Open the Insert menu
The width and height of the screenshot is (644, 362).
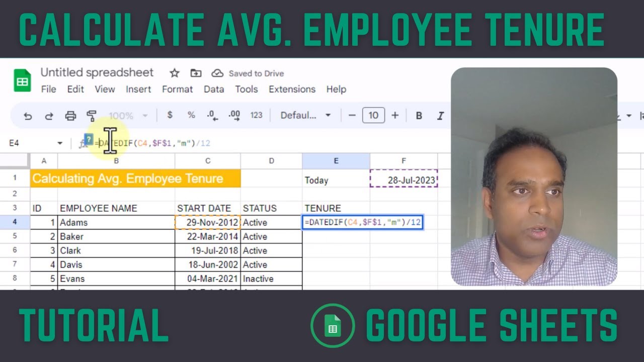coord(138,89)
